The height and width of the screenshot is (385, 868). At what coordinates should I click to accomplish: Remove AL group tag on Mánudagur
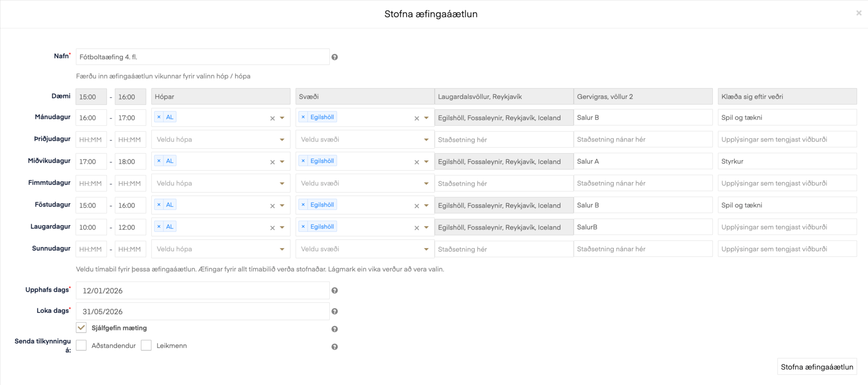click(x=159, y=117)
